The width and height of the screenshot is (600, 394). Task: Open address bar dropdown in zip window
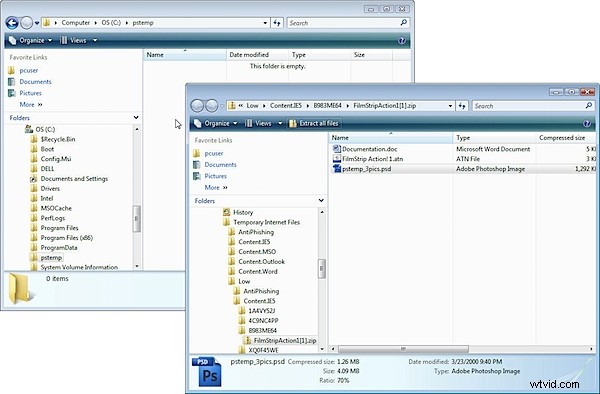pyautogui.click(x=450, y=106)
